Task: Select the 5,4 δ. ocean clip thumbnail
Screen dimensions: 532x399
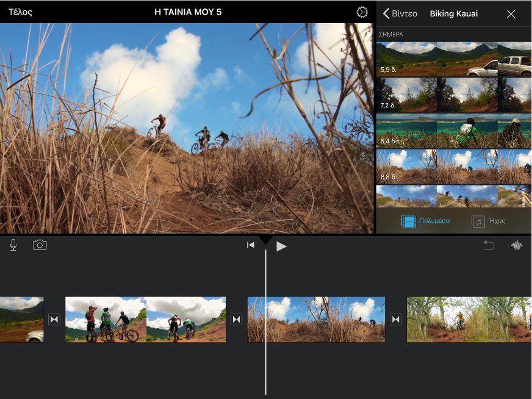Action: pyautogui.click(x=454, y=131)
